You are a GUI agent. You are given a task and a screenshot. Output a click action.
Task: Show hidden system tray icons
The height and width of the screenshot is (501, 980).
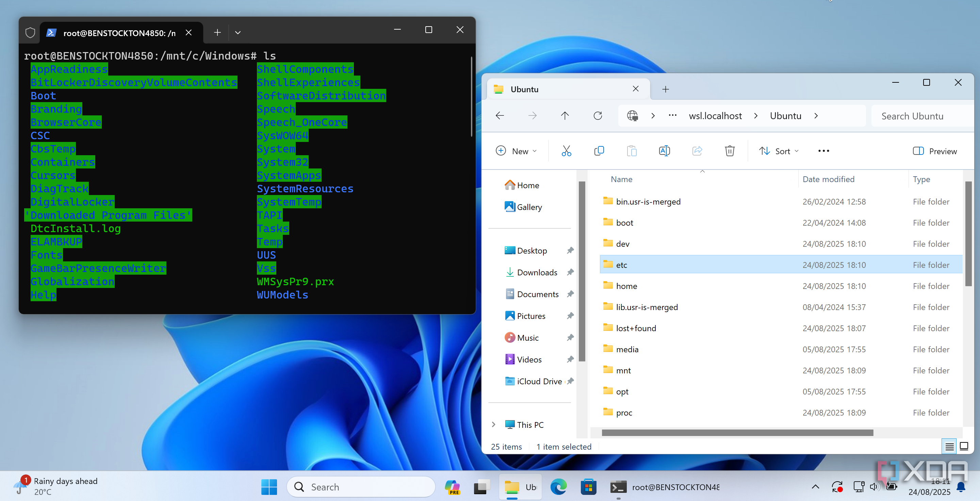coord(815,487)
